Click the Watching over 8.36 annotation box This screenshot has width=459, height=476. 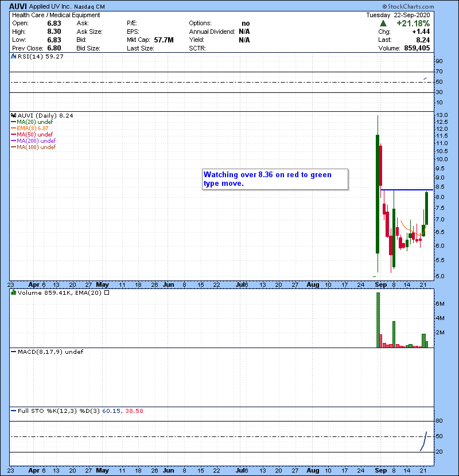[275, 179]
